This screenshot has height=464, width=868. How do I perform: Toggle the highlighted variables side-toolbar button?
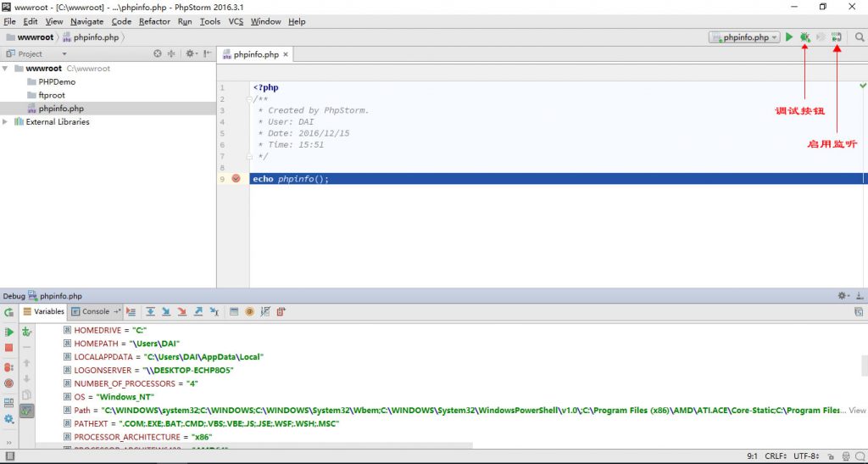[x=26, y=411]
